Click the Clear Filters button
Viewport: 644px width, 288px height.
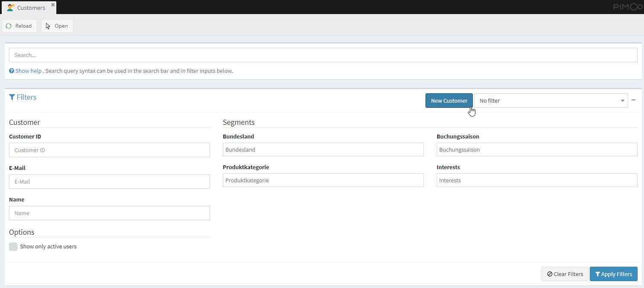pyautogui.click(x=565, y=274)
